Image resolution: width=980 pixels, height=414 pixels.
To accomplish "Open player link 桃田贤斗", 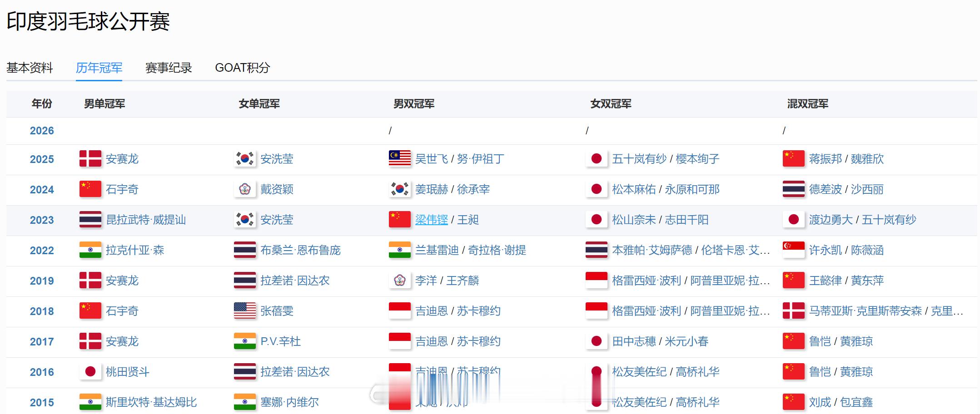I will click(x=128, y=372).
